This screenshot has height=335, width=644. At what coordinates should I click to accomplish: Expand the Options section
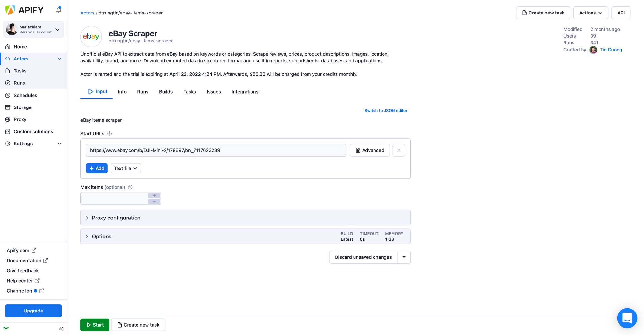click(245, 237)
